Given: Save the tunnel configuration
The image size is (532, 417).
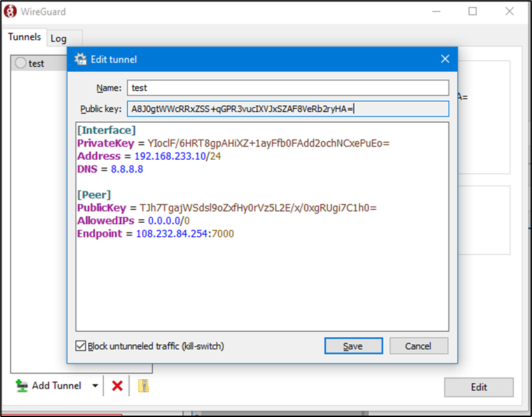Looking at the screenshot, I should tap(353, 346).
